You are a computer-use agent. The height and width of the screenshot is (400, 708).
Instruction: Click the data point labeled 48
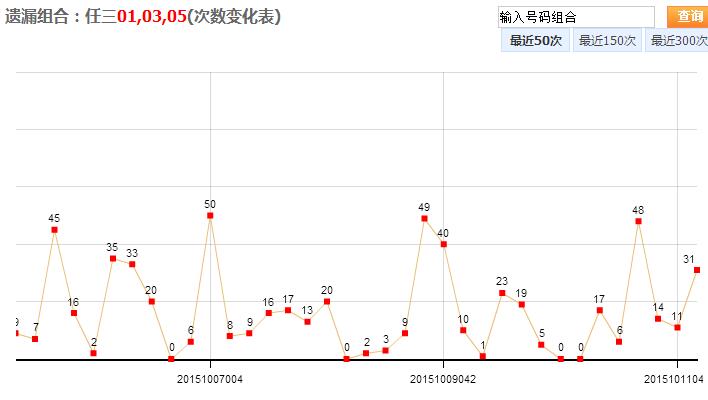click(x=638, y=221)
